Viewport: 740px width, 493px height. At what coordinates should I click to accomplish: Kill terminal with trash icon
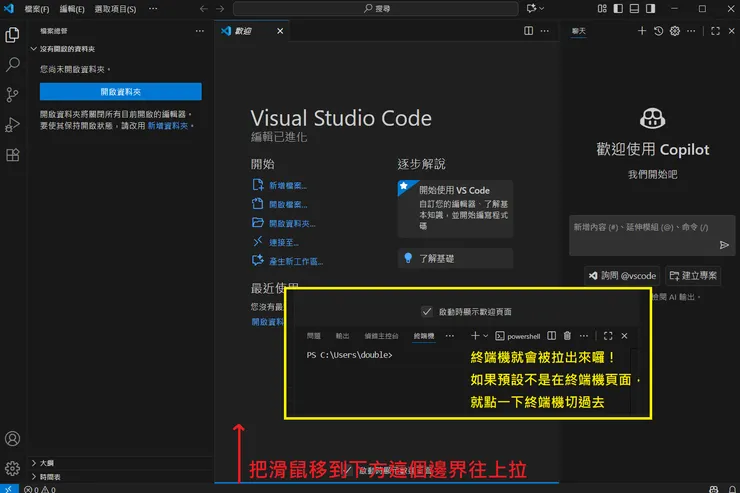[567, 336]
